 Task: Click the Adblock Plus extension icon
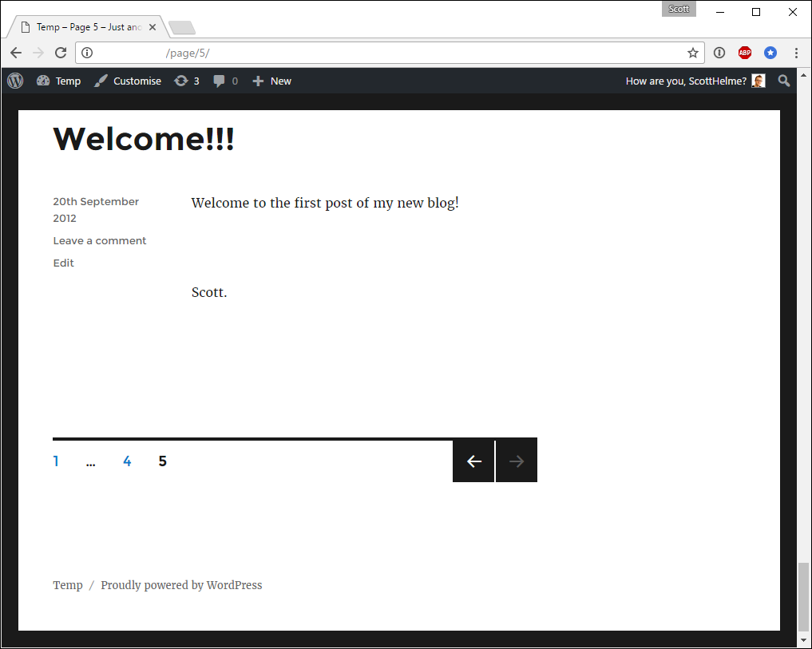(744, 53)
